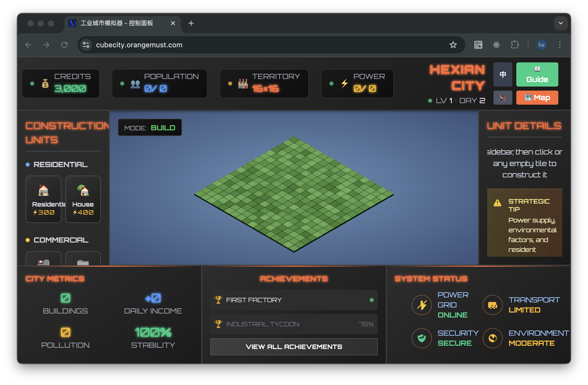
Task: Bookmark page with the star icon
Action: [x=453, y=45]
